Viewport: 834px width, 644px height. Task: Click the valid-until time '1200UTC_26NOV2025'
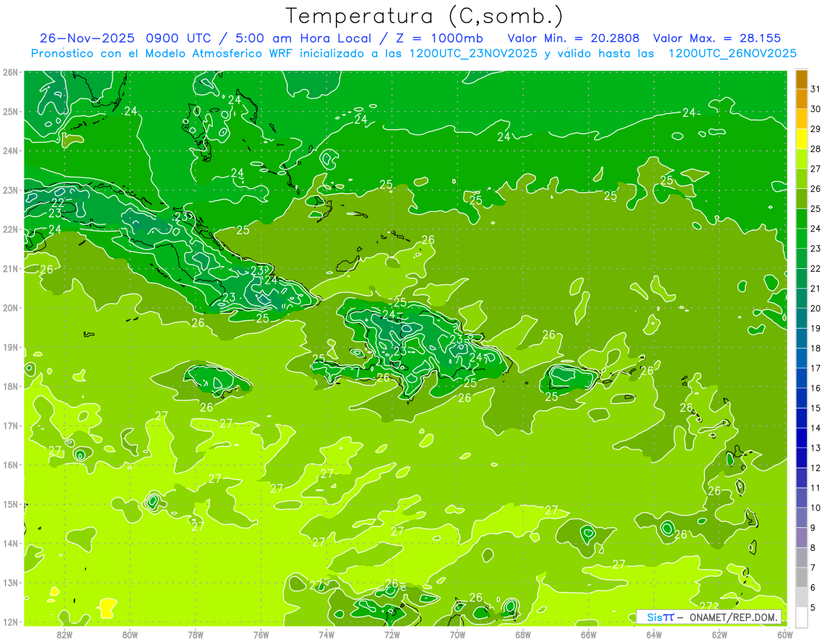(x=732, y=53)
